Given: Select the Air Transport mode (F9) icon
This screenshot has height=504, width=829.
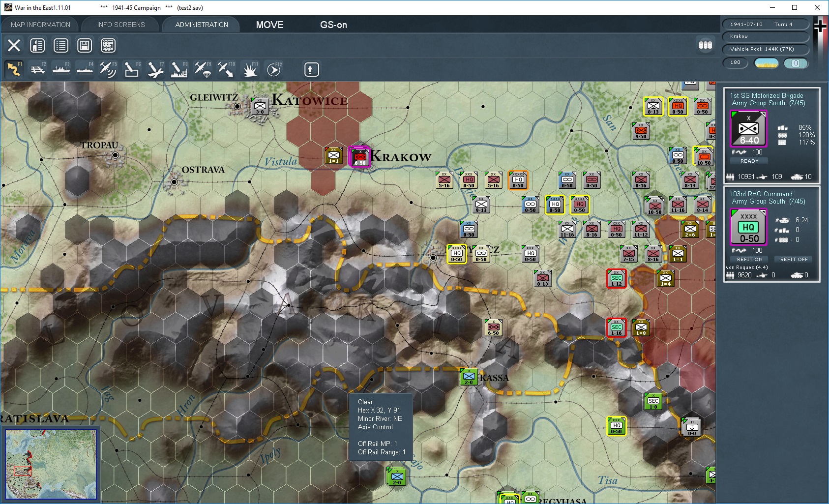Looking at the screenshot, I should [203, 69].
